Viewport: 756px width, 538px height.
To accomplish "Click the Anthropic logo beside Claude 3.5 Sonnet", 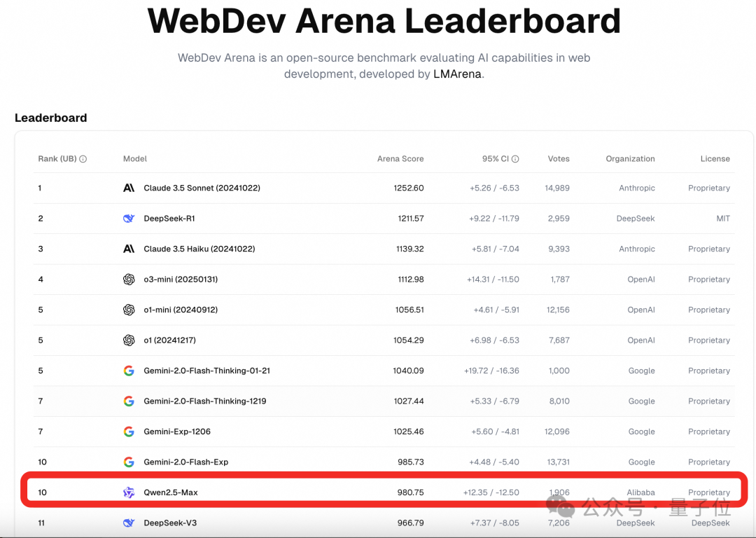I will click(129, 188).
